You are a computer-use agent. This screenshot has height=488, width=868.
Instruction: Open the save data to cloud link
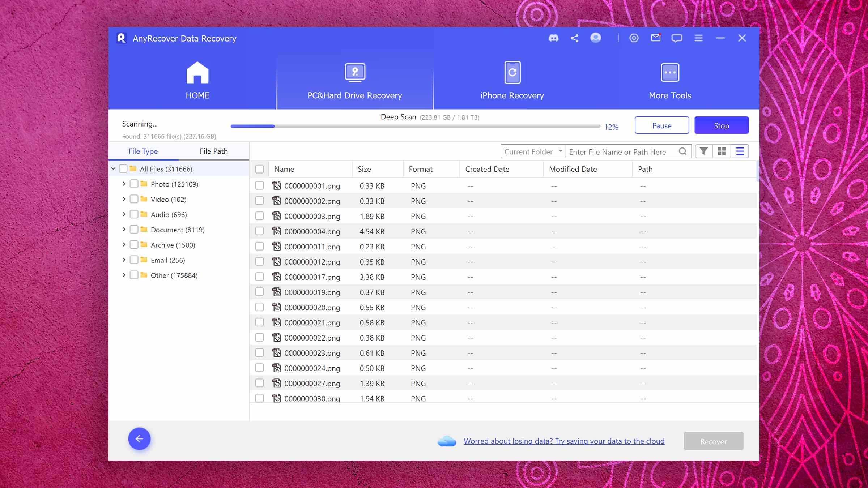[x=564, y=441]
